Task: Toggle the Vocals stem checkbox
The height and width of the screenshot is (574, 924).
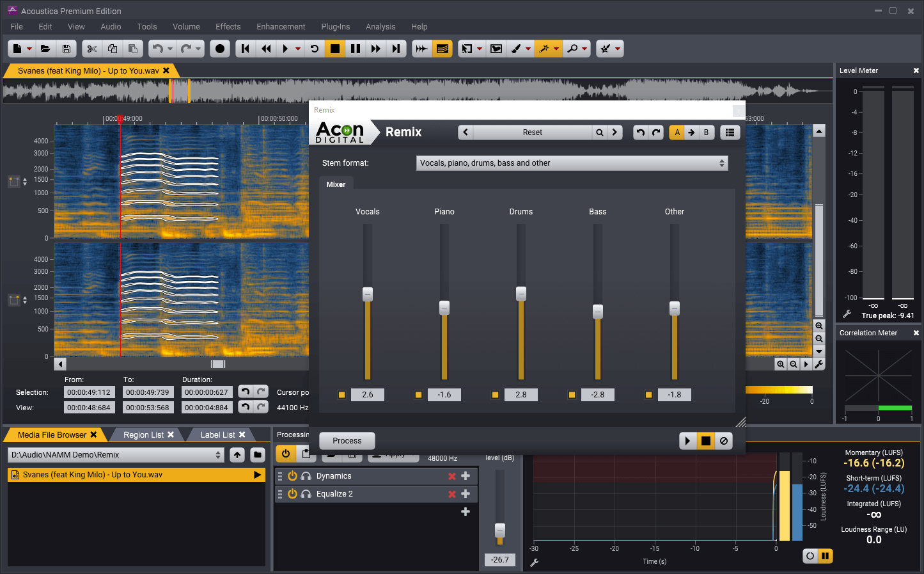Action: point(341,395)
